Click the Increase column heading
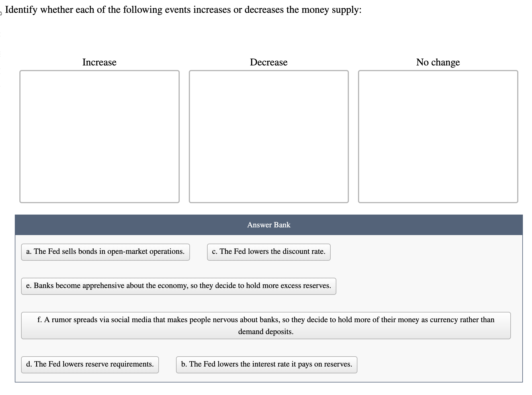Viewport: 532px width, 395px height. coord(99,62)
